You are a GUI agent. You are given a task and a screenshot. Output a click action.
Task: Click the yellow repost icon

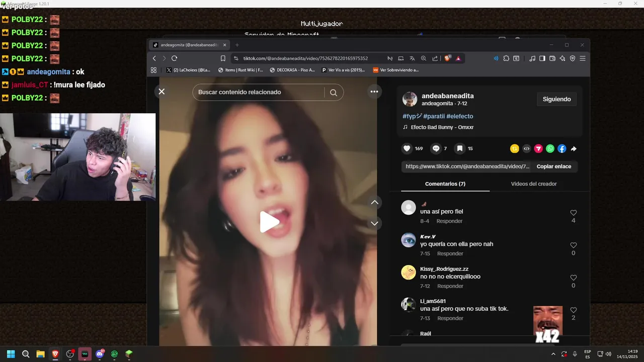pos(514,148)
